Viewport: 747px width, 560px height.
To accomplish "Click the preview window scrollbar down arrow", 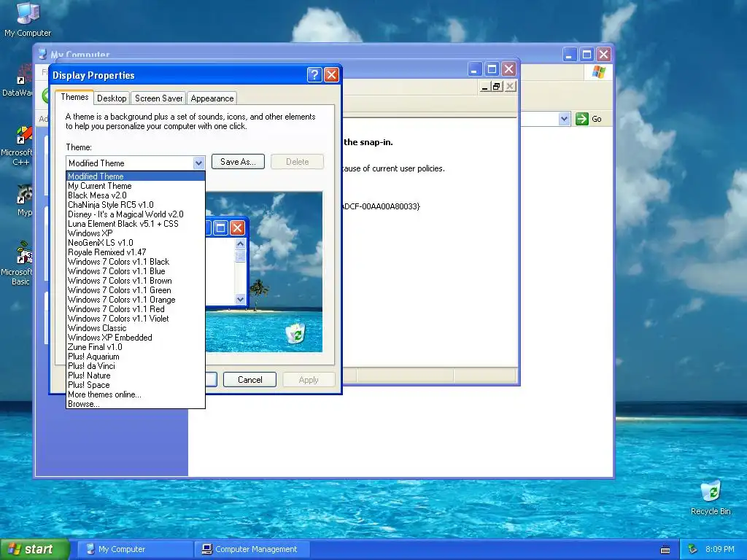I will coord(240,299).
